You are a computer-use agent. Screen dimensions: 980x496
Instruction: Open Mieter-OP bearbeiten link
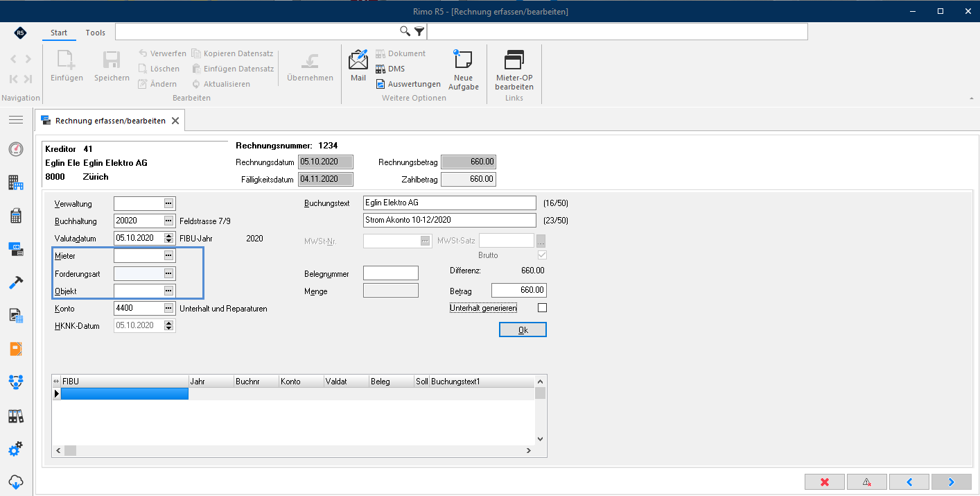point(514,70)
